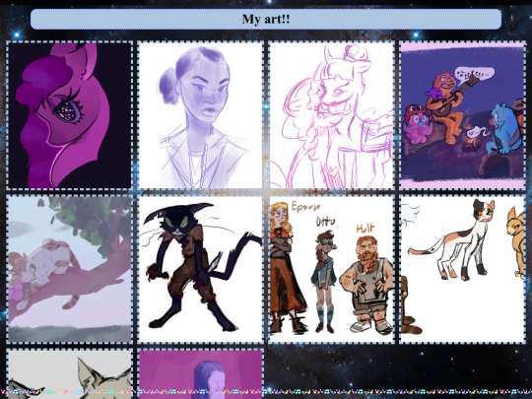Open the purple-haired figure on magenta thumbnail

pos(201,373)
